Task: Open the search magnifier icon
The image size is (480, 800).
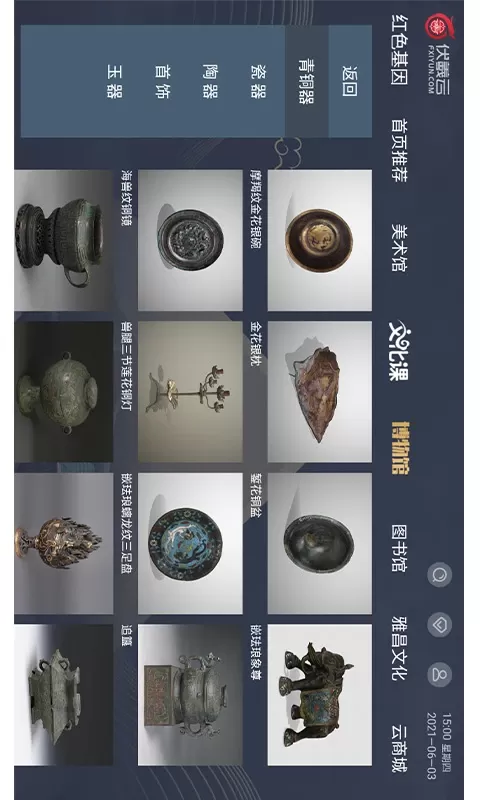Action: (x=439, y=575)
